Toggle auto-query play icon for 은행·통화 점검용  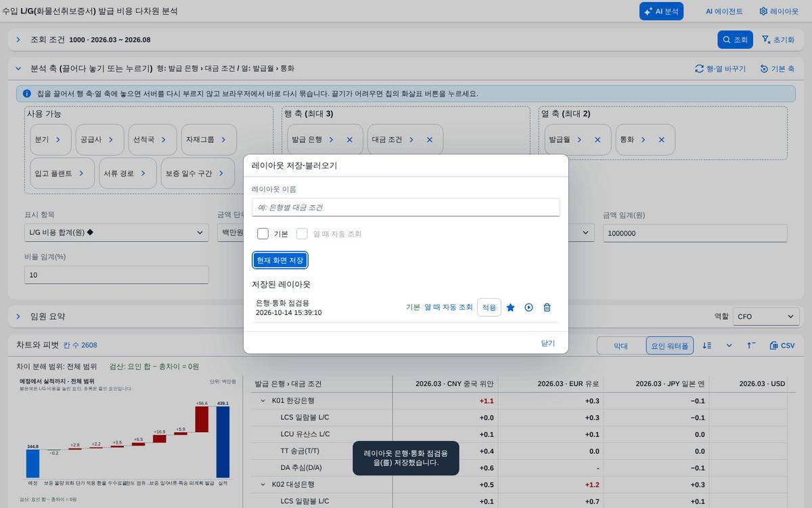(529, 308)
